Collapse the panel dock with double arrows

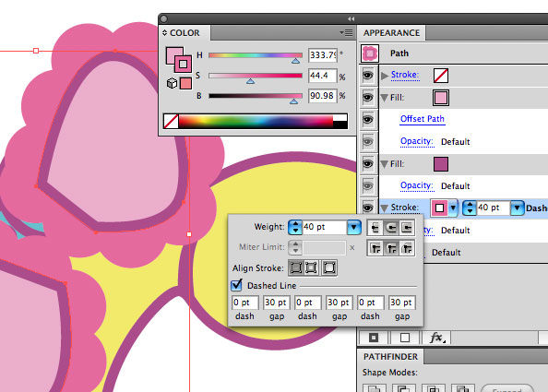click(351, 18)
